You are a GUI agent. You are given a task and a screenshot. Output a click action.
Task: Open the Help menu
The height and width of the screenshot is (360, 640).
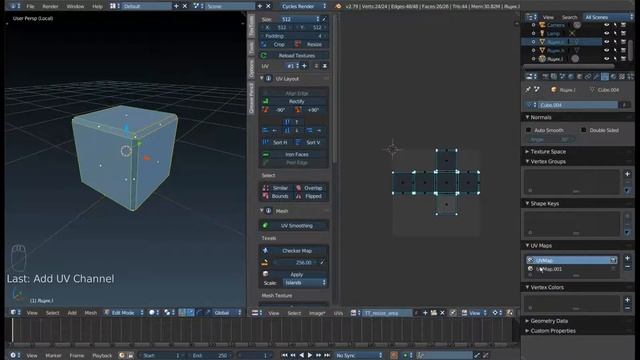tap(98, 6)
